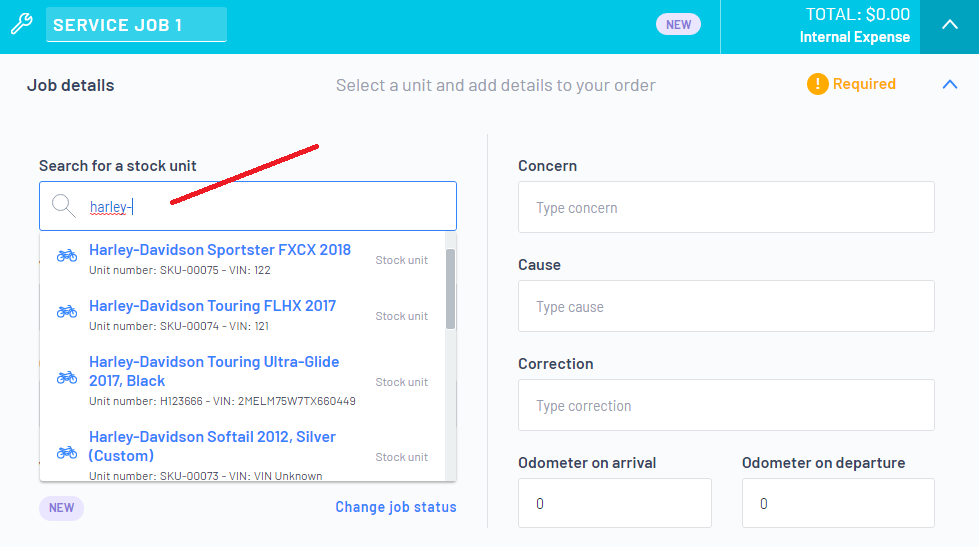This screenshot has width=979, height=547.
Task: Open the Change job status link
Action: pos(396,507)
